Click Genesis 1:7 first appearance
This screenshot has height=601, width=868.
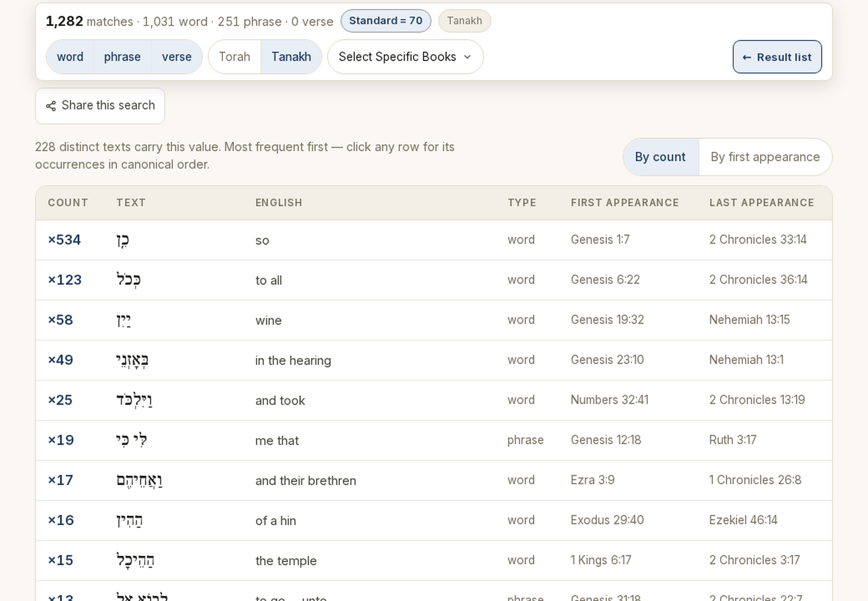[600, 240]
